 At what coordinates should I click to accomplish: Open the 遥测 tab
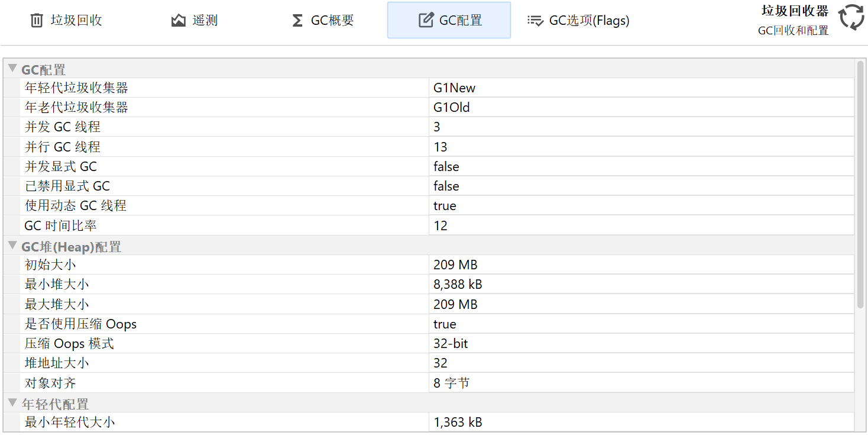coord(205,21)
